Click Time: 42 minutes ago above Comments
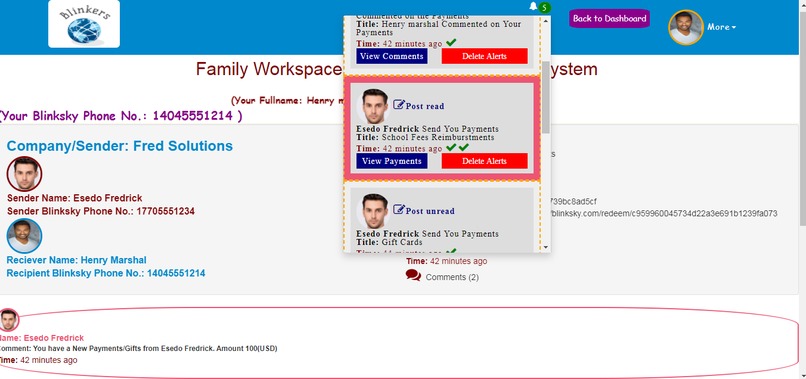 (x=447, y=261)
